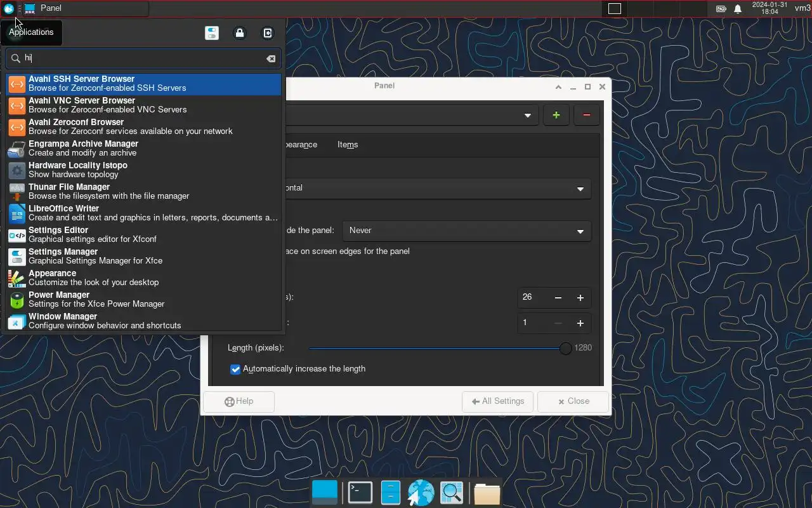Open Avahi Zeroconf Browser icon
The width and height of the screenshot is (812, 508).
pyautogui.click(x=17, y=127)
